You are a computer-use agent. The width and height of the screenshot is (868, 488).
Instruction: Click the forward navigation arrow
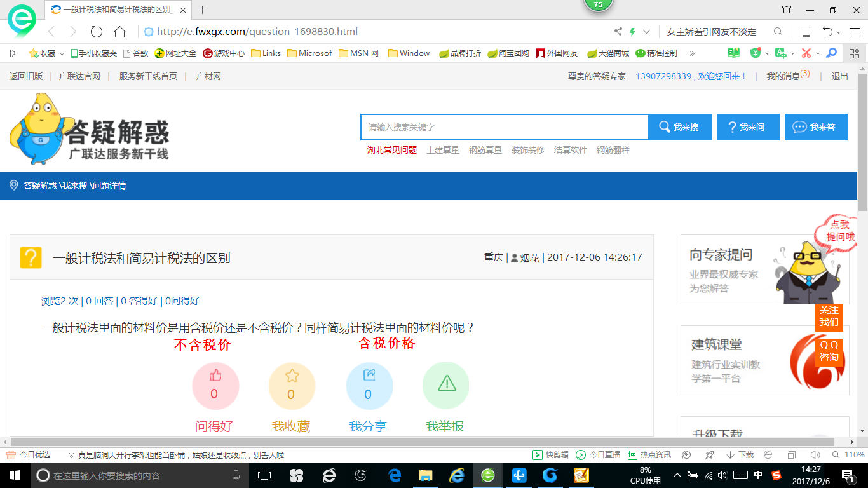(x=73, y=32)
